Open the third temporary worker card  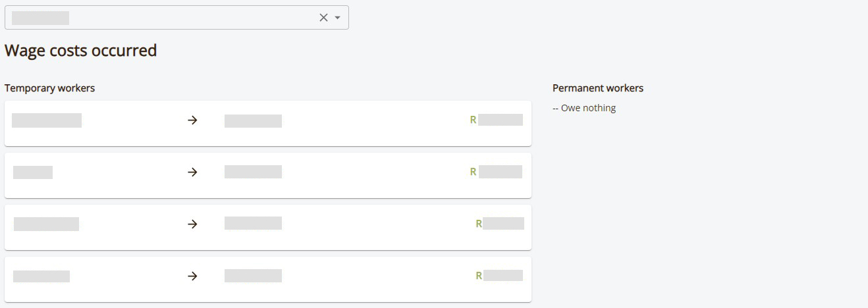(x=268, y=227)
